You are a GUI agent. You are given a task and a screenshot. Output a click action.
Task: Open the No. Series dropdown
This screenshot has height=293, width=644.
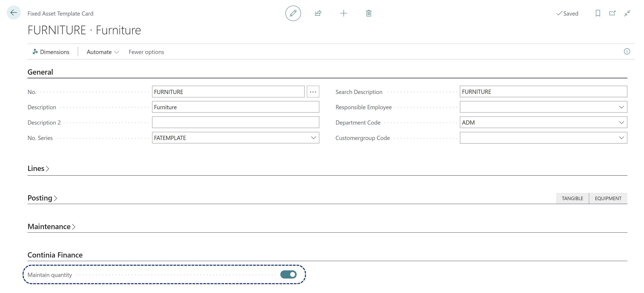pos(313,138)
